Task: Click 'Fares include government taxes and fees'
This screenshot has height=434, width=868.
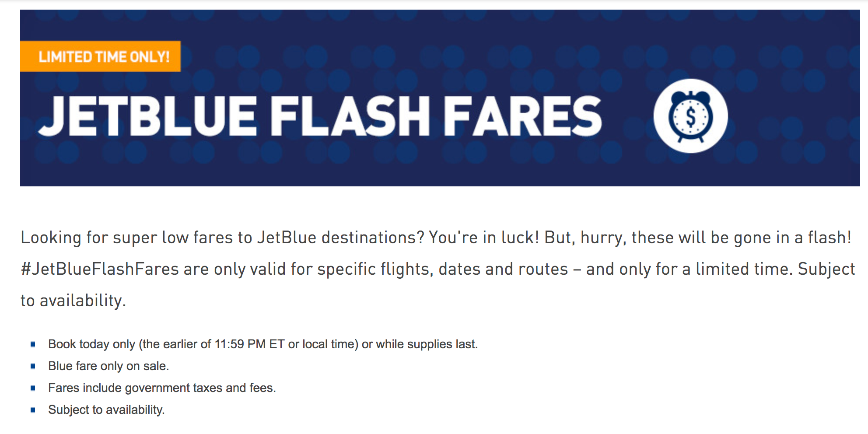Action: click(x=162, y=388)
